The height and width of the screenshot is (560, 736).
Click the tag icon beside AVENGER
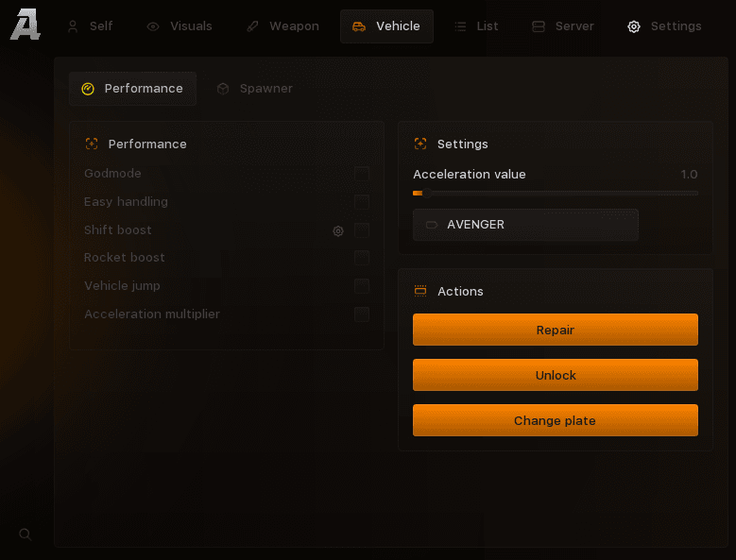click(x=432, y=225)
